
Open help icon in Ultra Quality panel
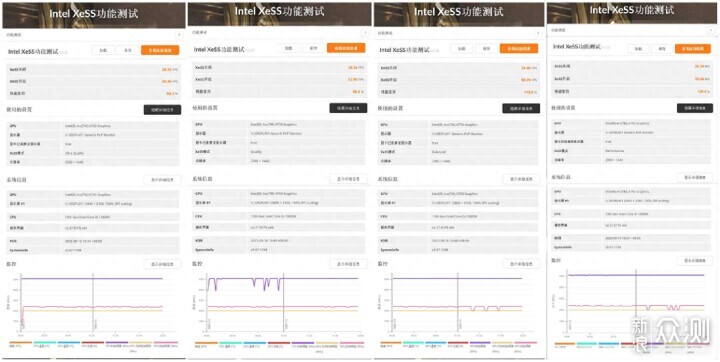(x=179, y=35)
